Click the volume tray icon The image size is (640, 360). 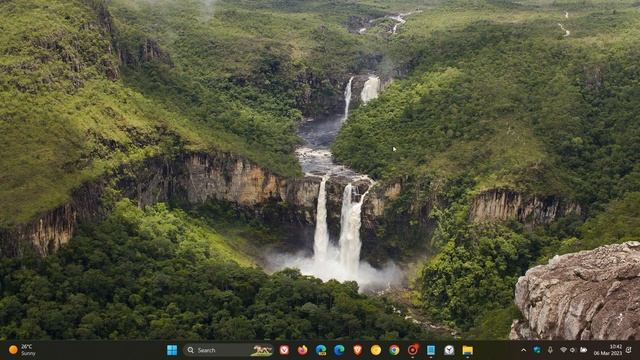pos(573,350)
